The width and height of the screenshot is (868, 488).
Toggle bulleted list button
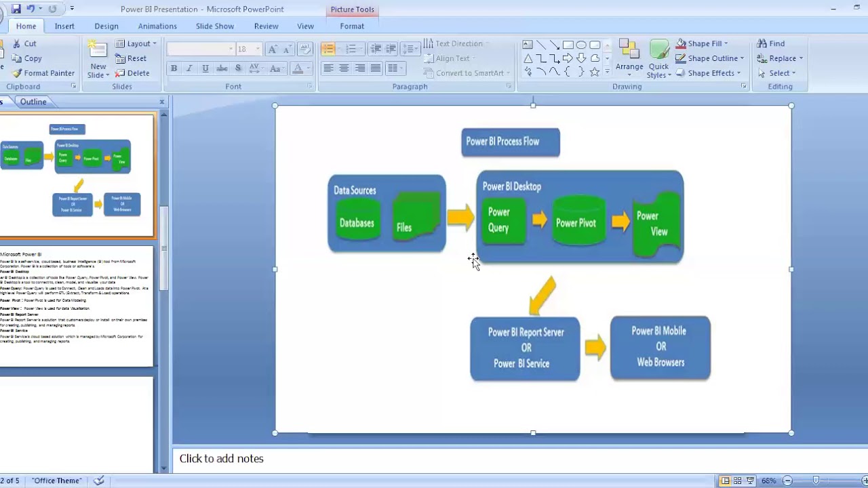[x=328, y=49]
